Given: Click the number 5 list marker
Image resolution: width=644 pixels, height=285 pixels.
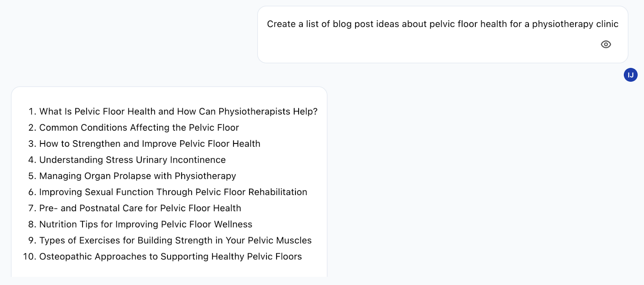Looking at the screenshot, I should [x=32, y=176].
